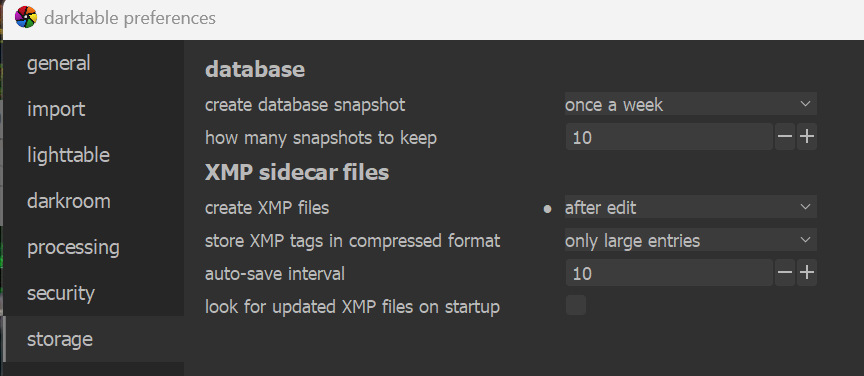Screen dimensions: 864x376
Task: Decrease how many snapshots to keep
Action: pos(785,137)
